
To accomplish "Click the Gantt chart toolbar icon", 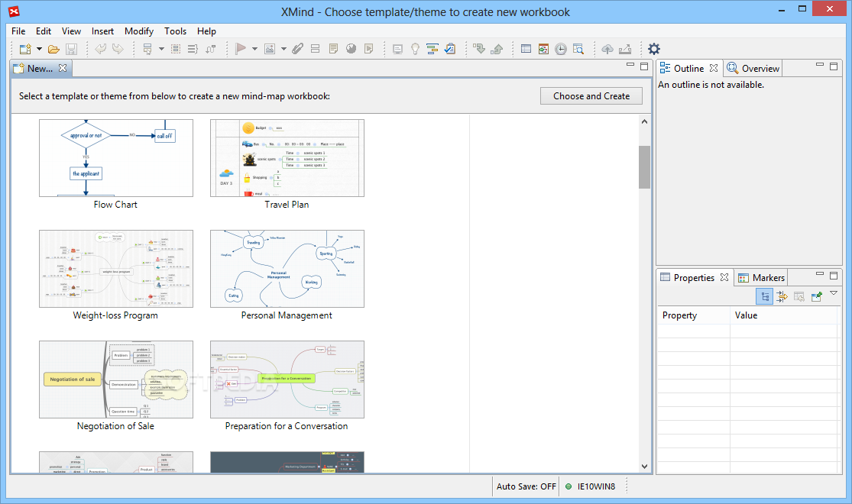I will 432,49.
